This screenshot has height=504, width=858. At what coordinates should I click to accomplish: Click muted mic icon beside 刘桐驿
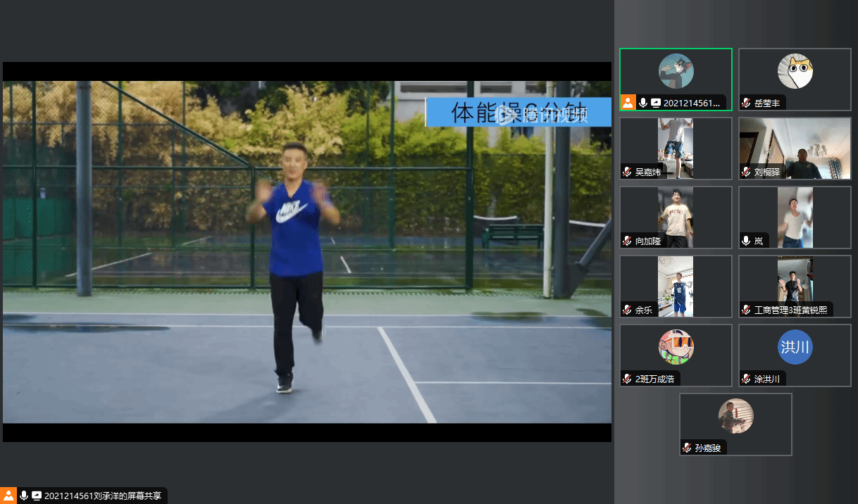click(747, 172)
